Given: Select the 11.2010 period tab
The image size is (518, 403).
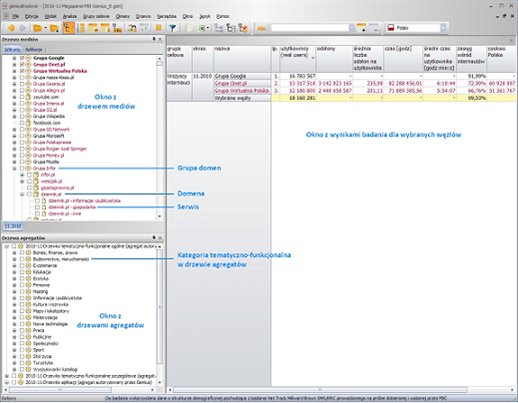Looking at the screenshot, I should click(13, 226).
